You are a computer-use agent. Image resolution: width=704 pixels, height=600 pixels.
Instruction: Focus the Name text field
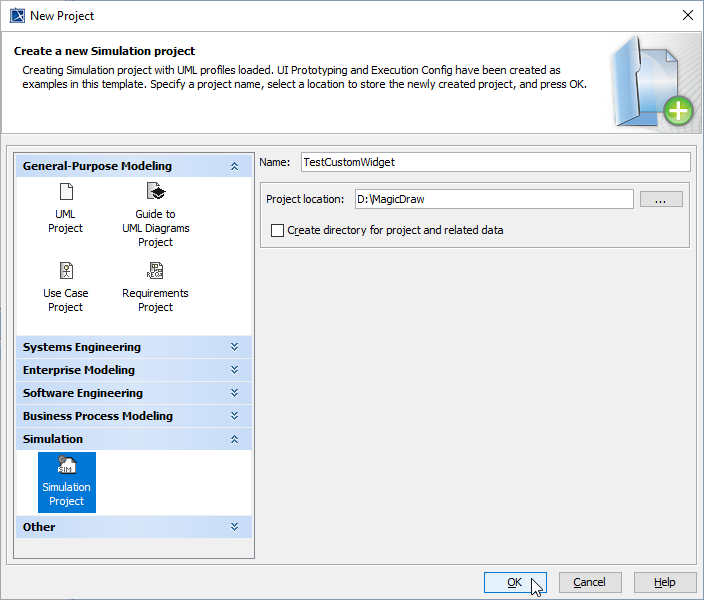click(496, 162)
